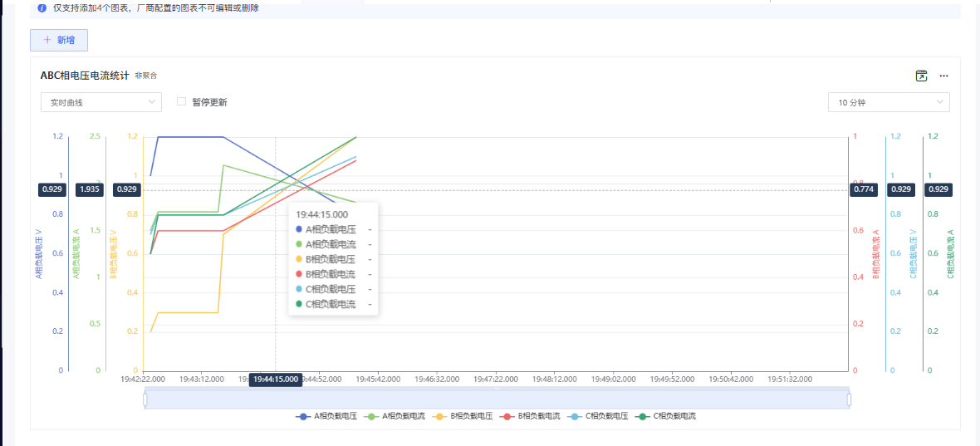Toggle A相负载电流 series in legend
The width and height of the screenshot is (980, 446).
tap(404, 416)
